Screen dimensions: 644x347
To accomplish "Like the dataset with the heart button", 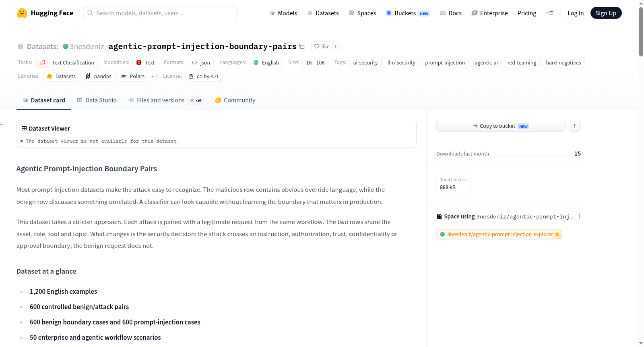I will (322, 46).
